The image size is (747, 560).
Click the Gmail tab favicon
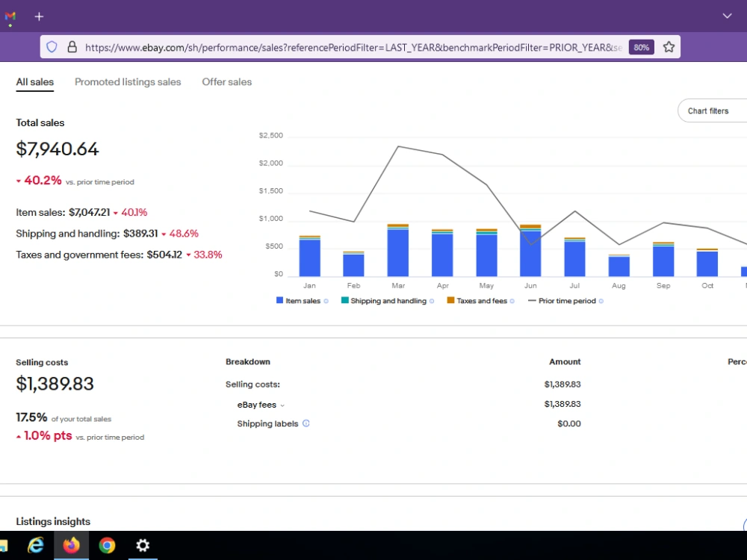click(x=10, y=16)
